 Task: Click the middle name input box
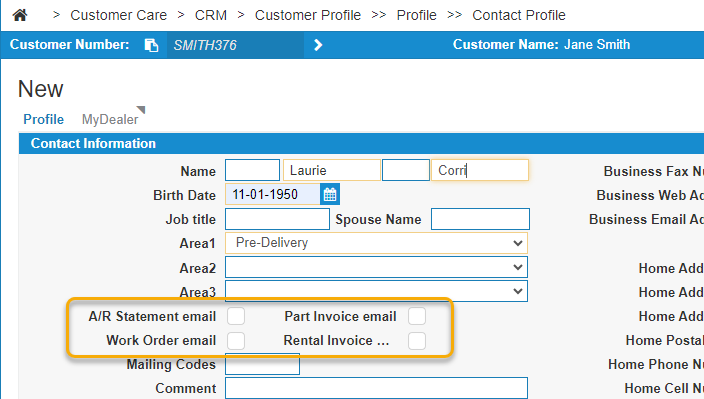tap(405, 170)
